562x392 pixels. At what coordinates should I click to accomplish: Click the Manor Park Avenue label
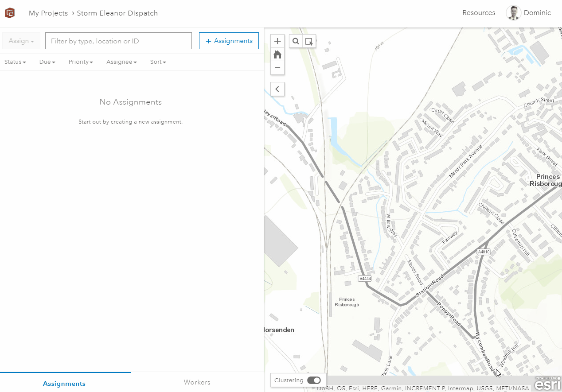[465, 161]
